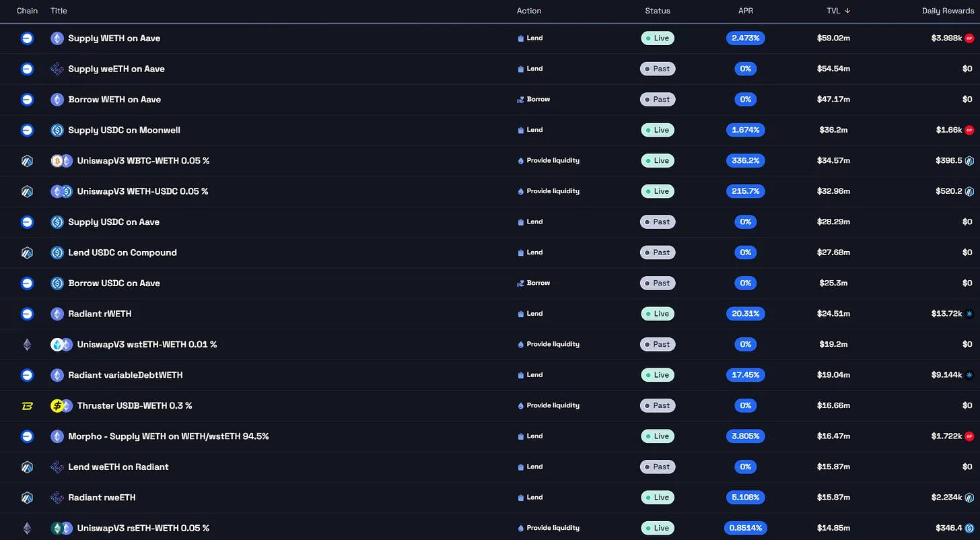Click the Borrow action label in Borrow WETH on Aave row
980x540 pixels.
[533, 100]
